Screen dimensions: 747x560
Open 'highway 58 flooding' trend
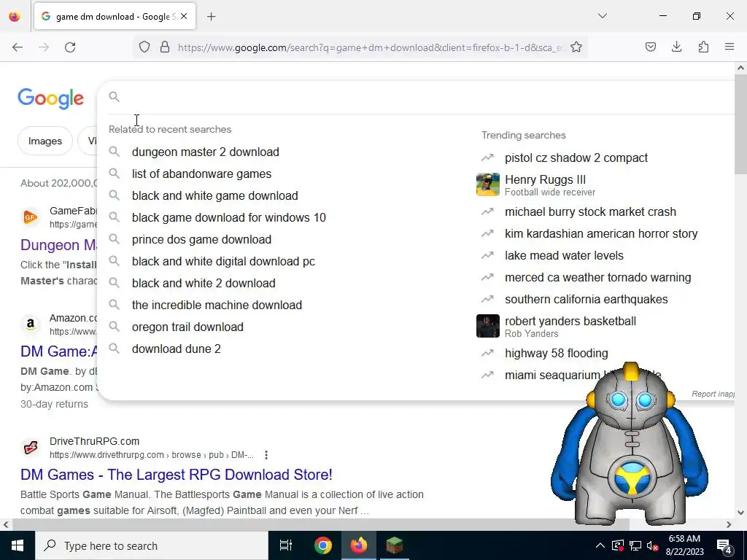[557, 354]
